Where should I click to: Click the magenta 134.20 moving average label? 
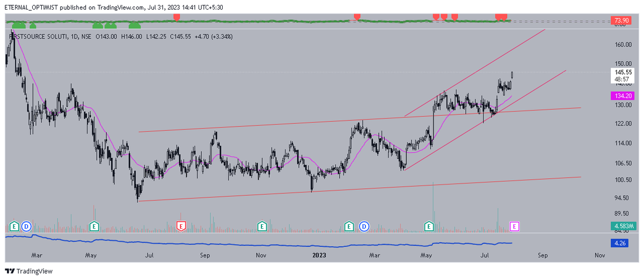click(x=621, y=95)
